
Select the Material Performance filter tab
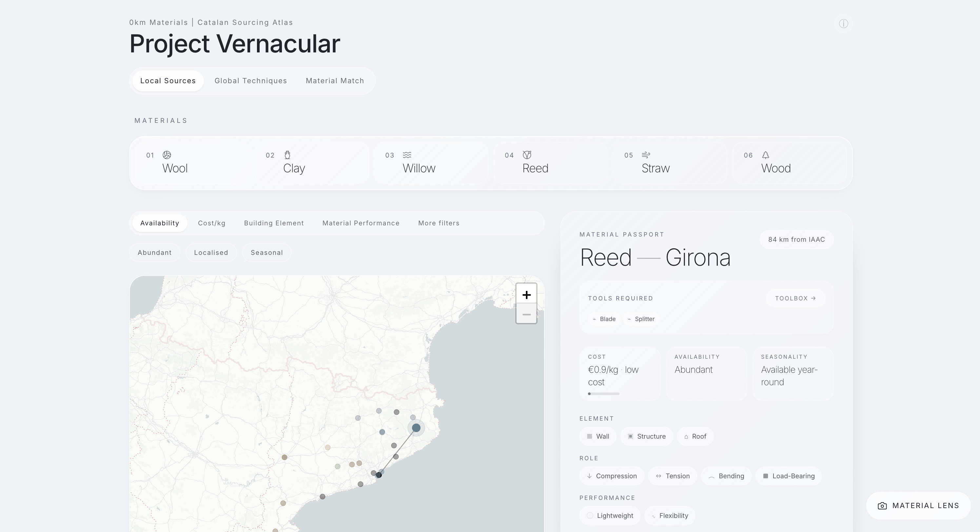[361, 223]
